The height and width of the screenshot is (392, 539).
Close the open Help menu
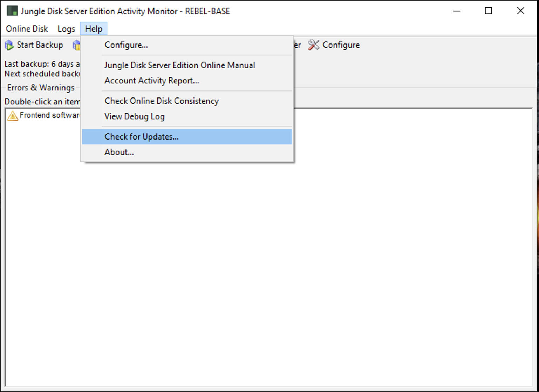click(x=94, y=29)
